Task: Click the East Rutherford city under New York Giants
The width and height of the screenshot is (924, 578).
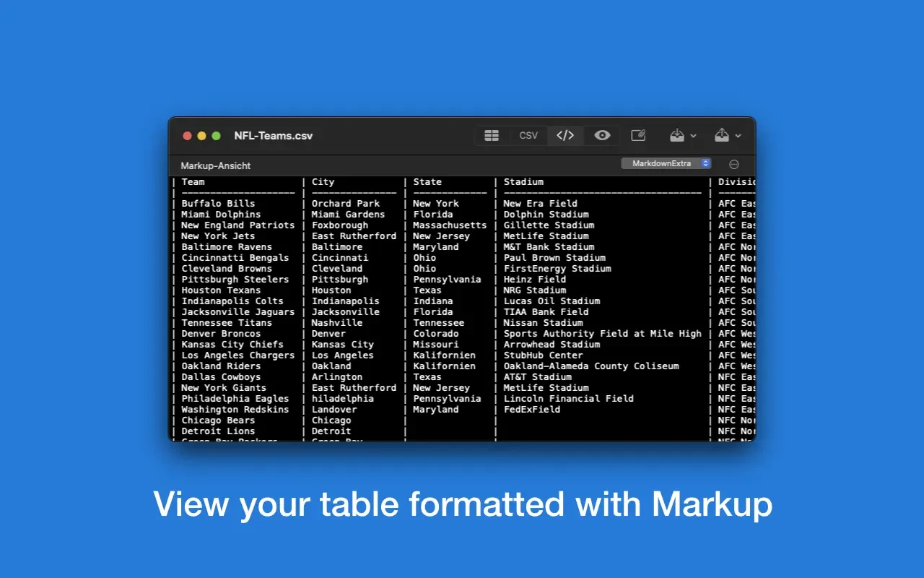Action: [354, 388]
